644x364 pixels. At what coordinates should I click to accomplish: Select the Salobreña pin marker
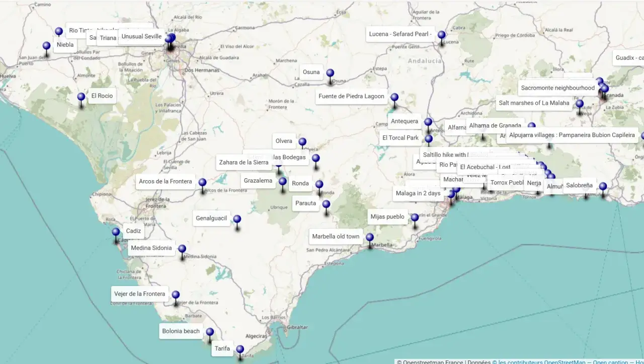coord(603,187)
